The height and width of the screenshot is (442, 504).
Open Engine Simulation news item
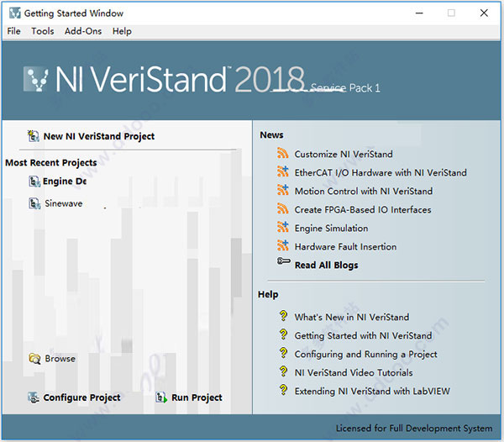click(x=332, y=229)
